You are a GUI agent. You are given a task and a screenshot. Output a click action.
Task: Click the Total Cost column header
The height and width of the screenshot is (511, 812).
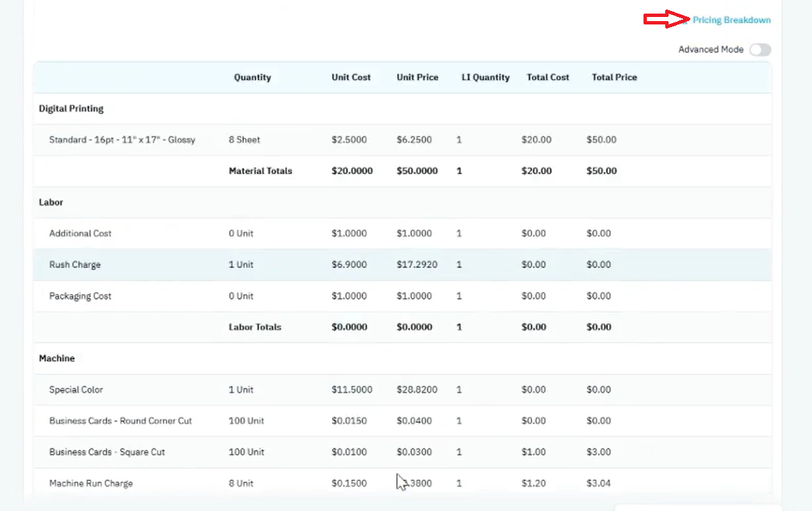[548, 77]
